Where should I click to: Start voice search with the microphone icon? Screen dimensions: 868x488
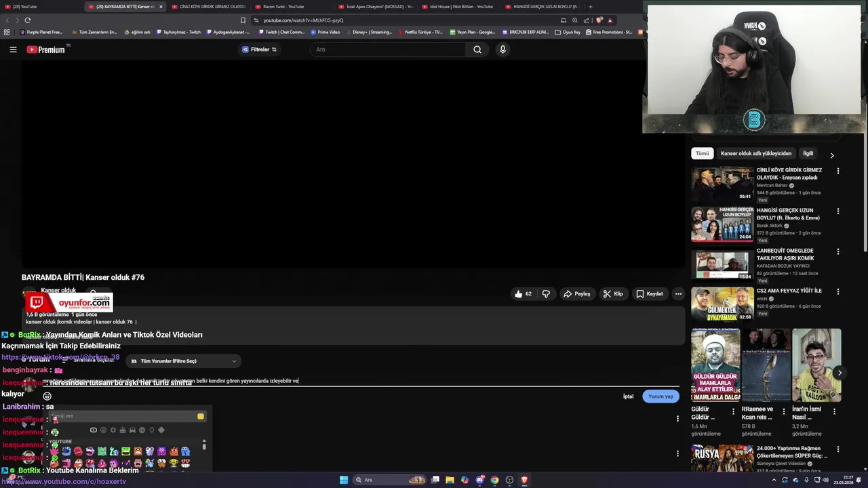[502, 49]
